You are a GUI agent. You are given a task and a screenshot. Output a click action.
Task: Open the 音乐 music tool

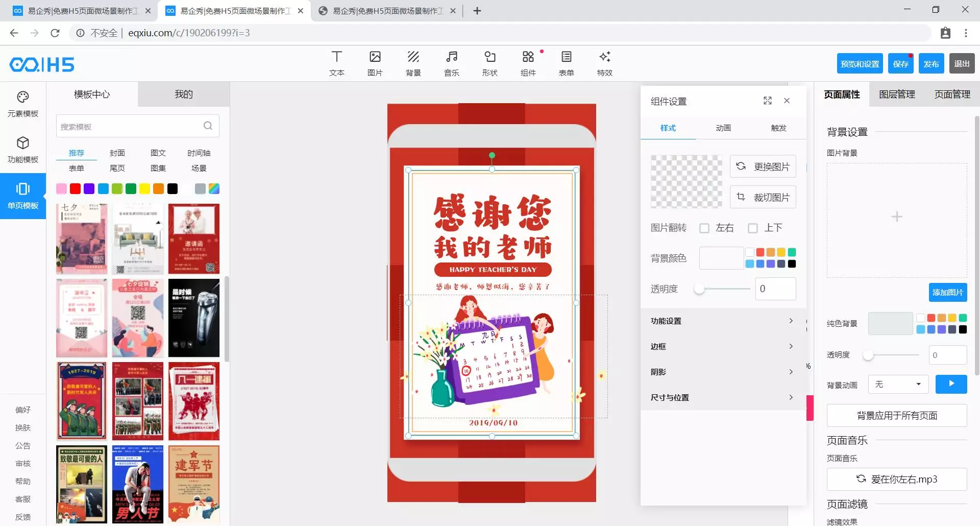point(452,63)
